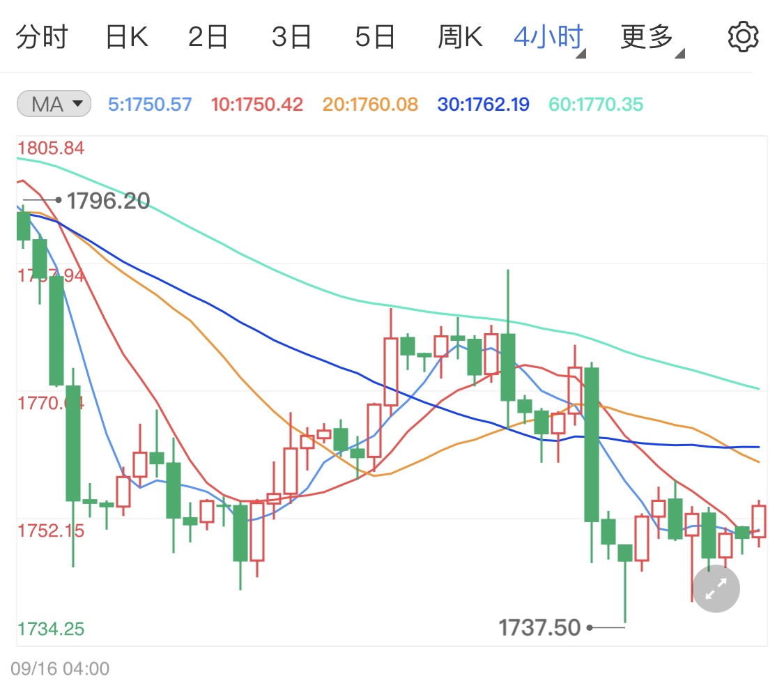Screen dimensions: 784x688
Task: Click the low price label 1737.50
Action: pos(539,627)
